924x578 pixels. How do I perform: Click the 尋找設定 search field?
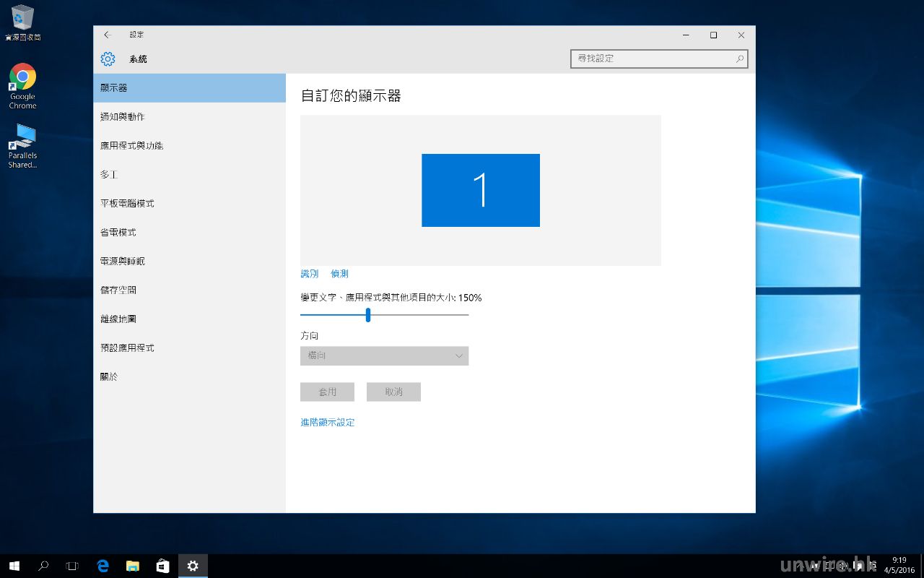pyautogui.click(x=653, y=59)
